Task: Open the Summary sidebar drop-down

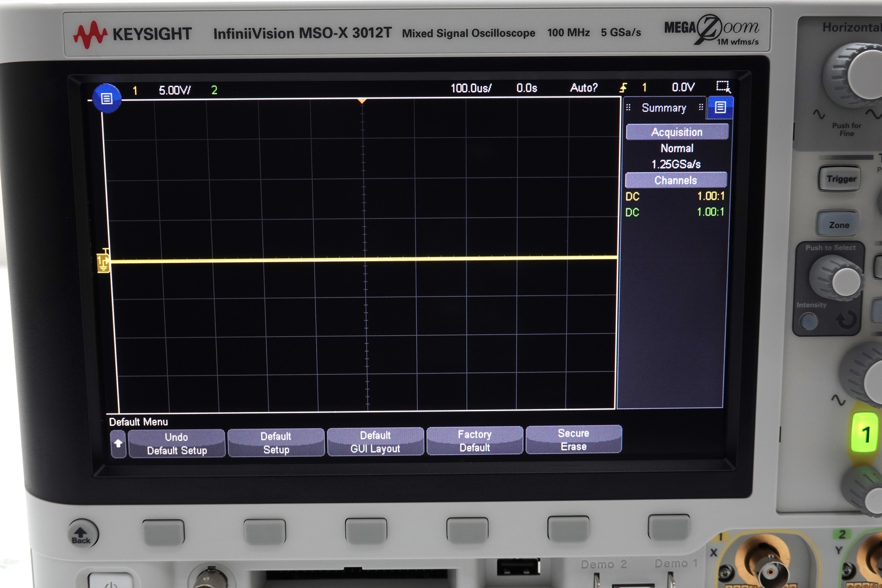Action: (664, 108)
